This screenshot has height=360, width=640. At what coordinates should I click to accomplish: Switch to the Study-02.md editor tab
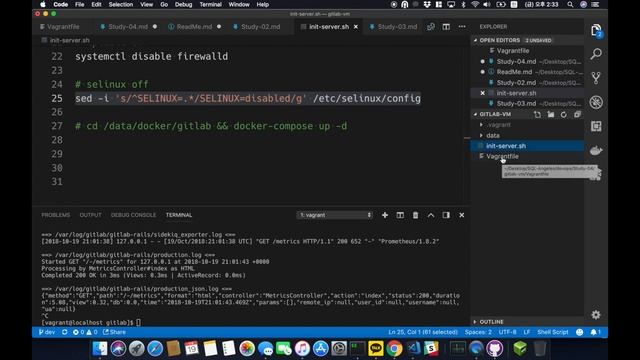click(260, 27)
